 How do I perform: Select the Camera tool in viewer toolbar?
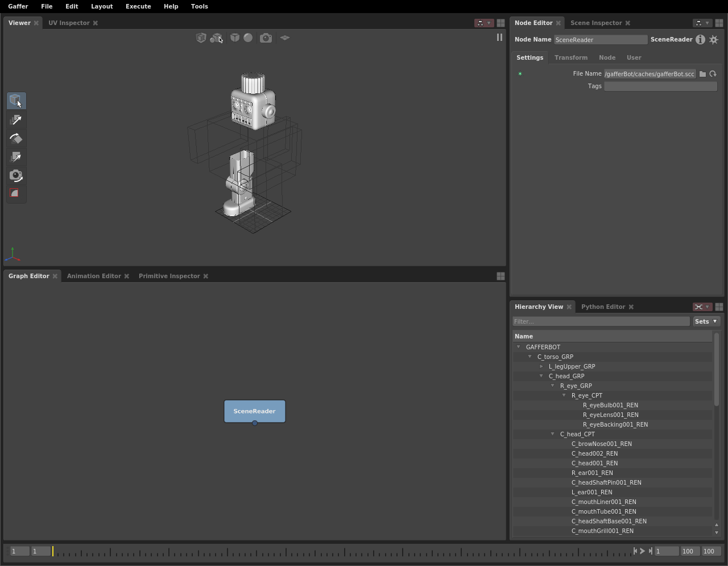click(x=16, y=176)
